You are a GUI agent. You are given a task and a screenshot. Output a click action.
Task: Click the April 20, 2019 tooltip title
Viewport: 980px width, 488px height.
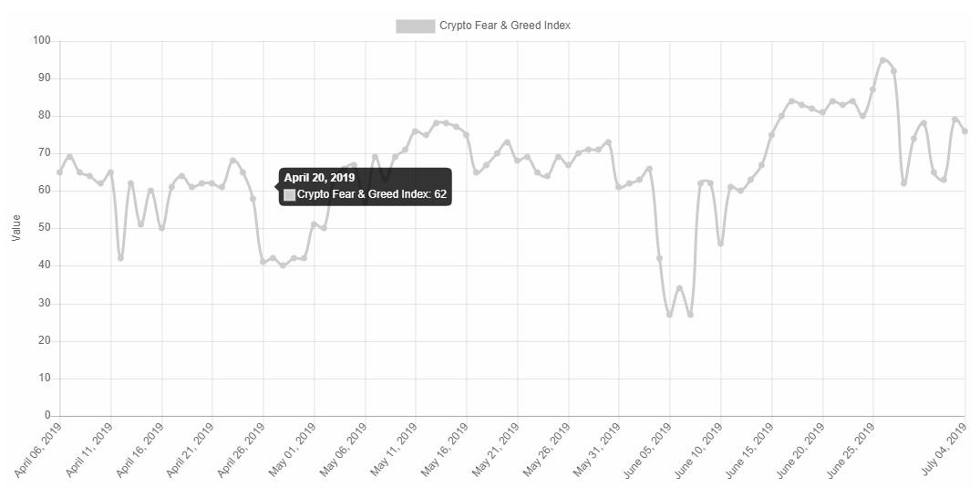(x=319, y=178)
